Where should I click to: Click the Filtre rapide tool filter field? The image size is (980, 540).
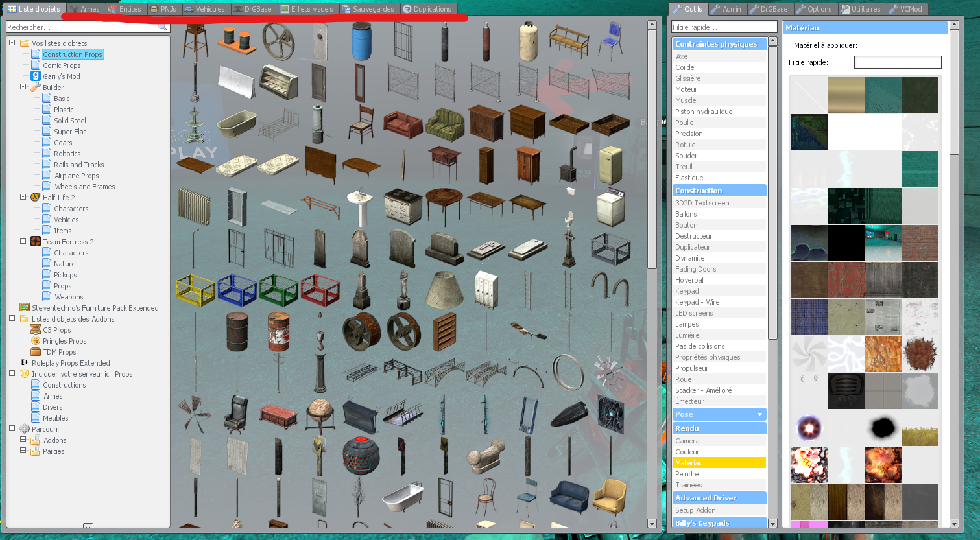[x=724, y=27]
